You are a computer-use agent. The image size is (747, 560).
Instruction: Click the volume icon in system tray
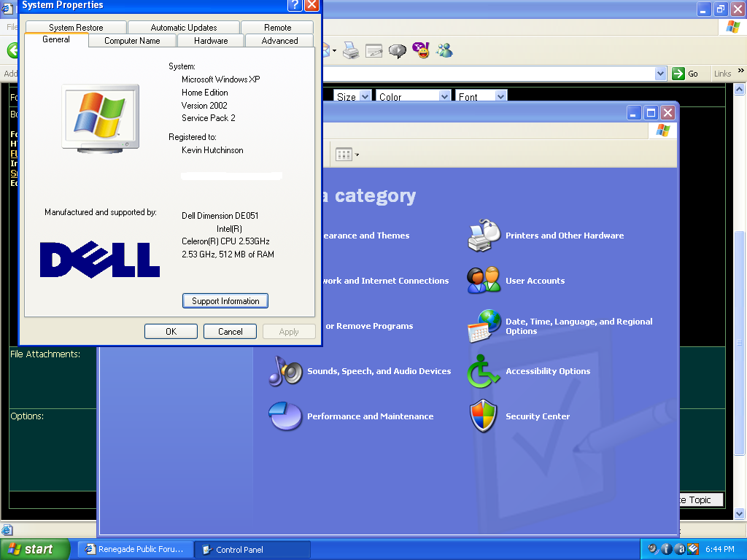coord(653,549)
